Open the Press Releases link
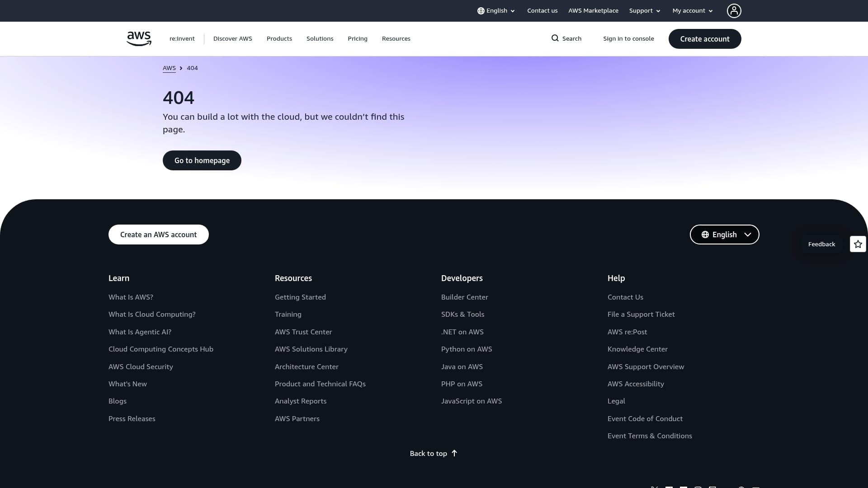Viewport: 868px width, 488px height. [132, 419]
